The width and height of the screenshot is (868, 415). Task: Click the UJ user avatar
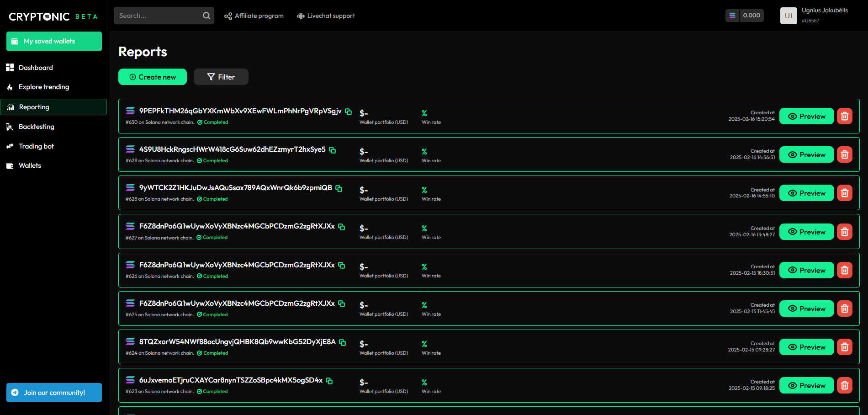[x=789, y=16]
